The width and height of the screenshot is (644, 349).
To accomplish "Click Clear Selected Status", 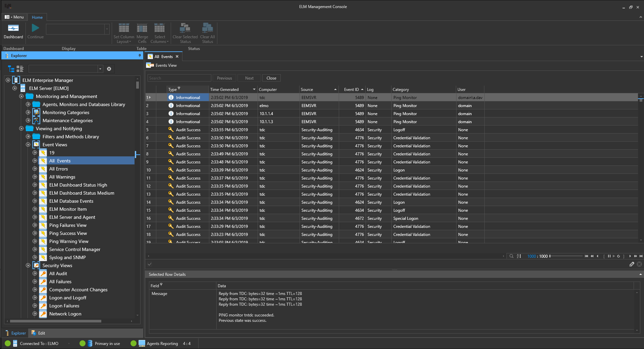I will (185, 34).
